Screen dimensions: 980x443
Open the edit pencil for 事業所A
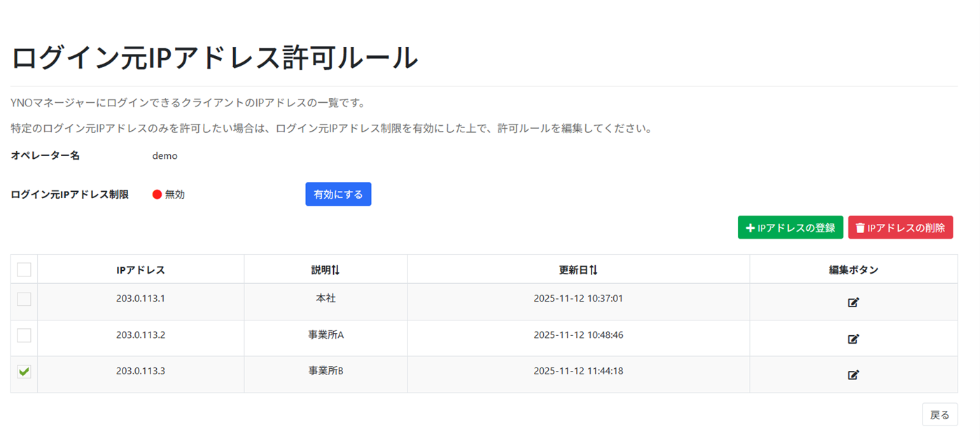tap(853, 339)
